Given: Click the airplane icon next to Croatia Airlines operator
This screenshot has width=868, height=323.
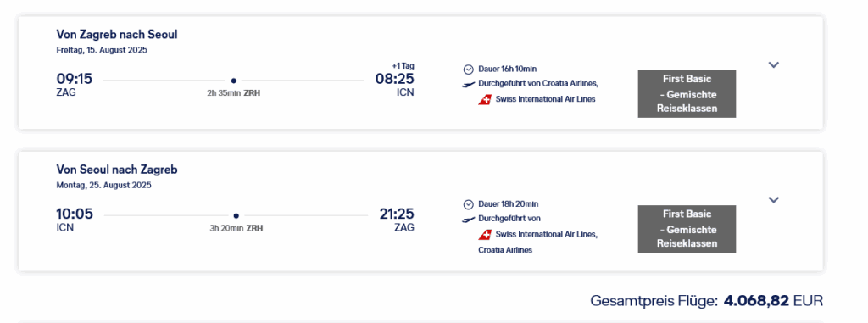Looking at the screenshot, I should pos(468,85).
